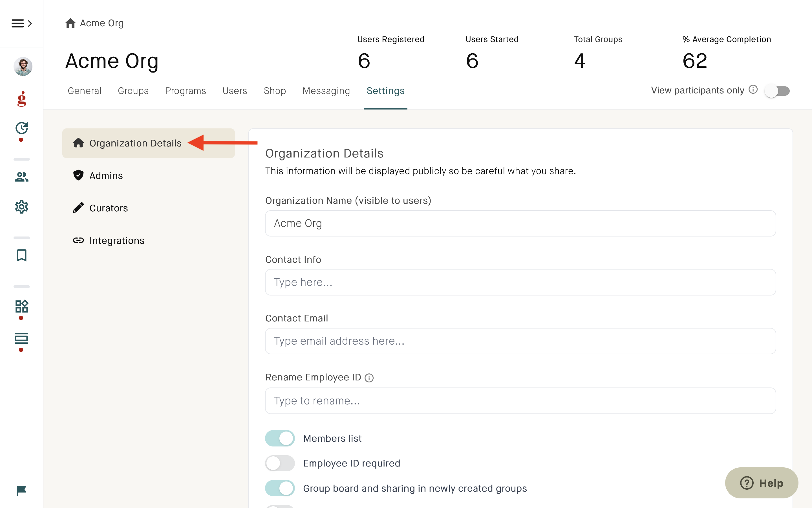The width and height of the screenshot is (812, 508).
Task: Click the Contact Info input field
Action: pos(520,282)
